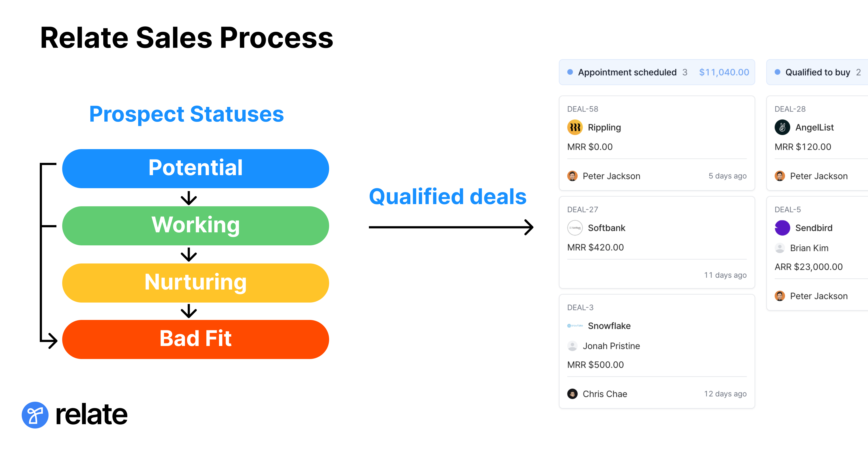The image size is (868, 456).
Task: Click the Nurturing status pill
Action: tap(196, 283)
